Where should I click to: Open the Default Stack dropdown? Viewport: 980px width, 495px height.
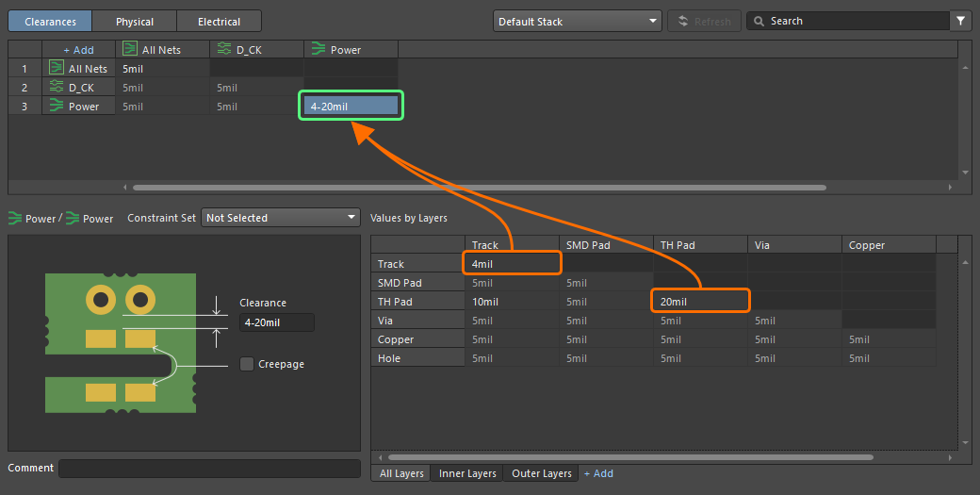577,21
